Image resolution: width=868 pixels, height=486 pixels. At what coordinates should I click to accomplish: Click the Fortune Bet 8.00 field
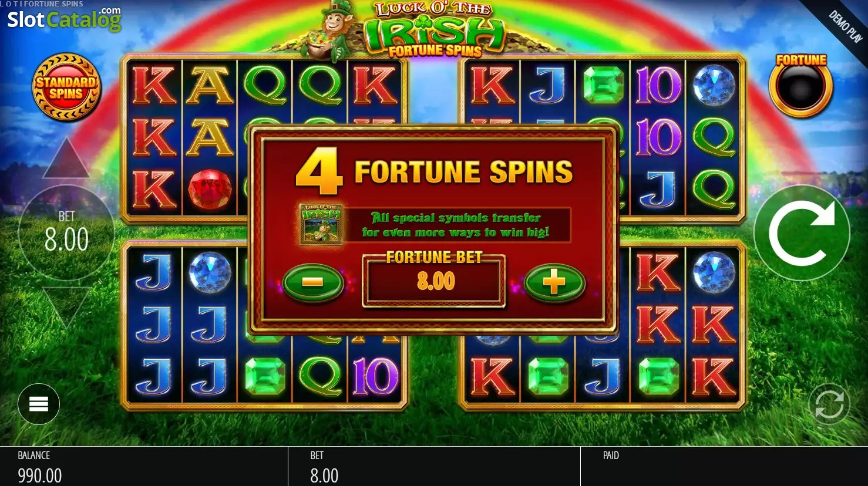434,281
